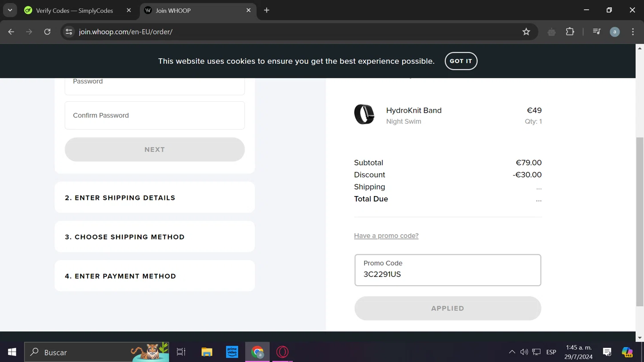Click the APPLIED promo button
The width and height of the screenshot is (644, 362).
coord(448,308)
